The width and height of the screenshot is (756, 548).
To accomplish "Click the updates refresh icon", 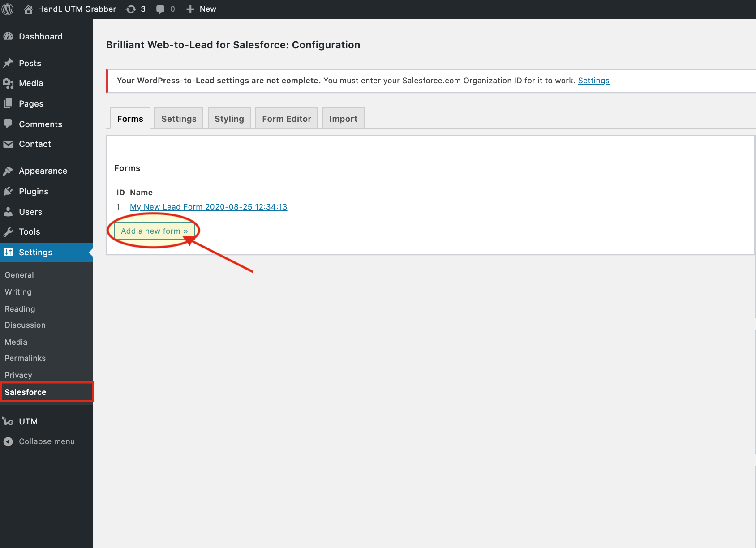I will point(131,9).
